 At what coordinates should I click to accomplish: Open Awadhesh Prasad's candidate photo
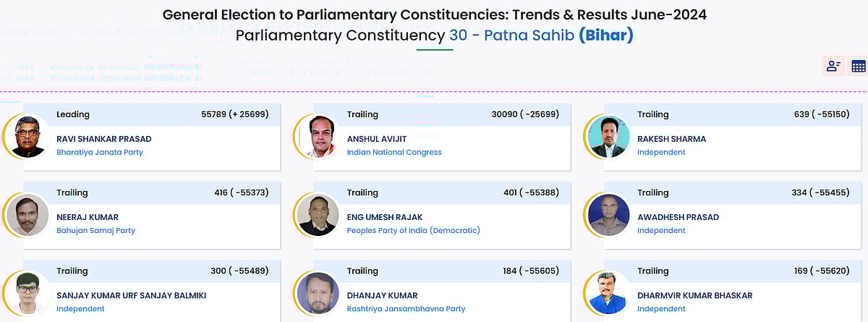pyautogui.click(x=608, y=215)
